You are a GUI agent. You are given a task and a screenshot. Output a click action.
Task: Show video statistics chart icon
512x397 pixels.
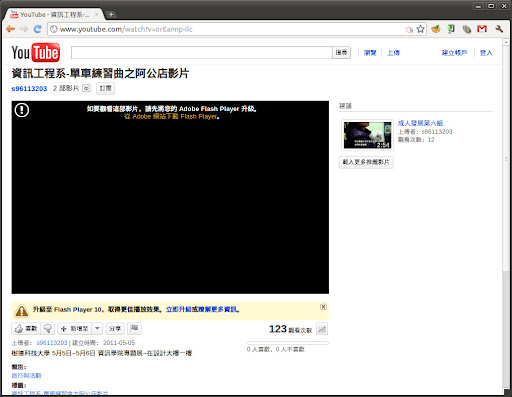click(322, 329)
